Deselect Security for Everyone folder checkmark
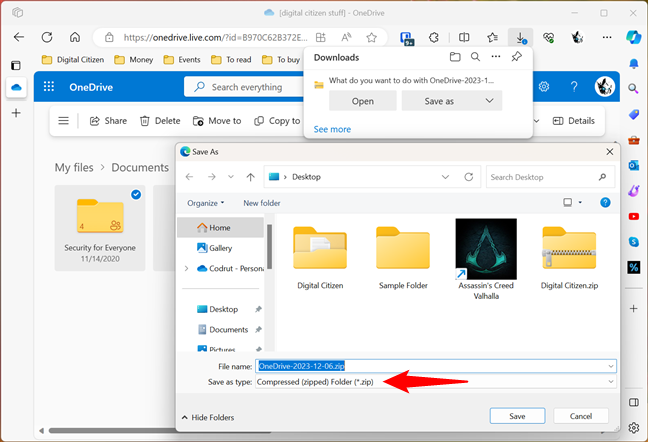Image resolution: width=648 pixels, height=442 pixels. pyautogui.click(x=136, y=194)
